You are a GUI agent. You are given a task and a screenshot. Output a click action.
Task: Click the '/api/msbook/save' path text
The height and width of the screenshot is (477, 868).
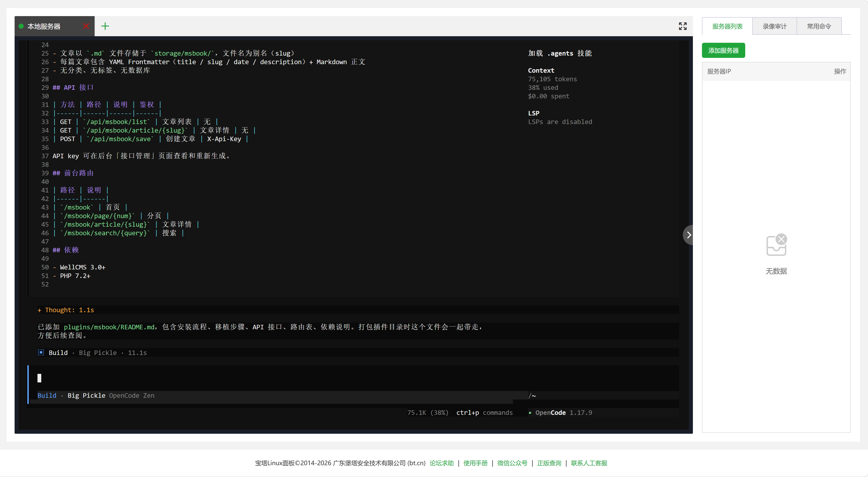(x=120, y=139)
